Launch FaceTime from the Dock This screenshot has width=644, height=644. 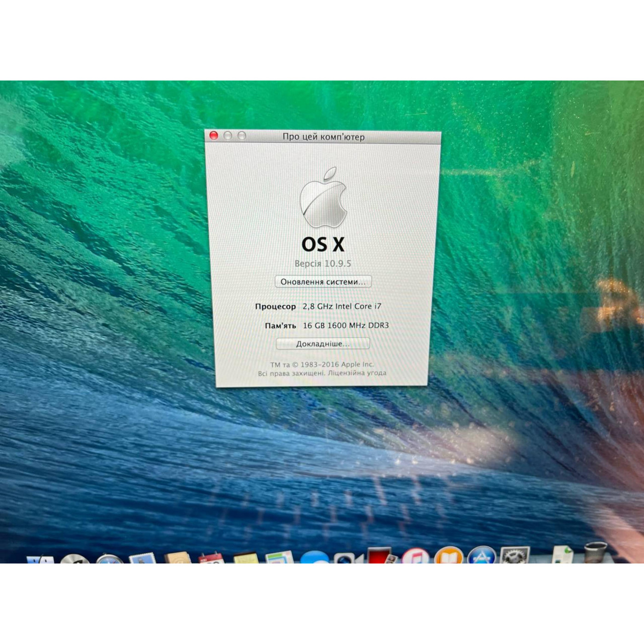[x=348, y=558]
